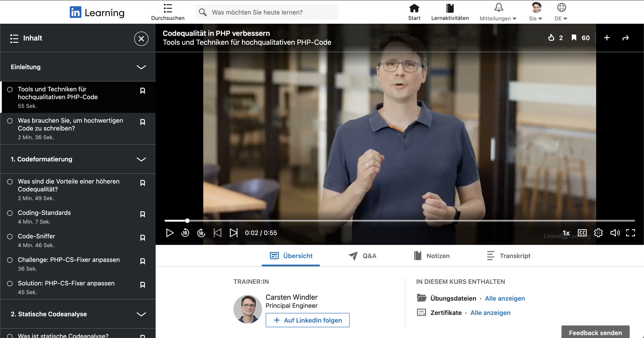Bookmark the Coding-Standards lesson
This screenshot has width=644, height=338.
pyautogui.click(x=142, y=214)
